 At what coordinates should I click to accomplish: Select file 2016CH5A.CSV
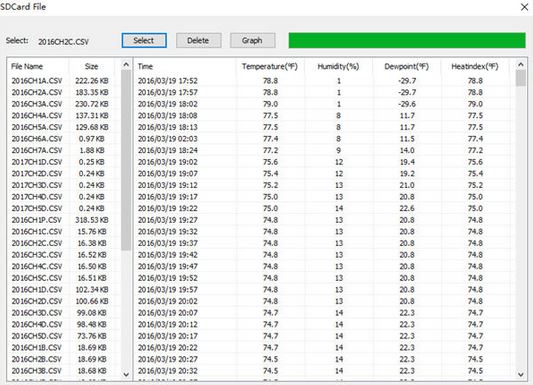tap(37, 127)
